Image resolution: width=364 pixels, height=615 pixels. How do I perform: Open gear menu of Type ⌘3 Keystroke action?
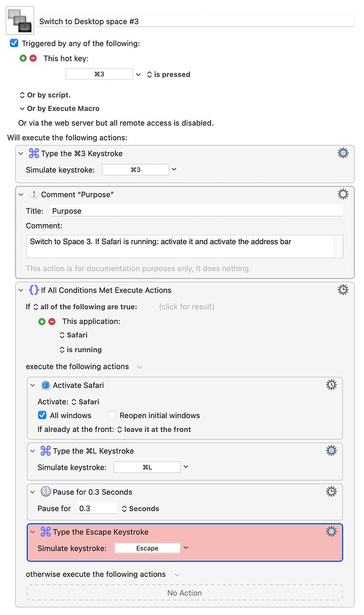[343, 153]
